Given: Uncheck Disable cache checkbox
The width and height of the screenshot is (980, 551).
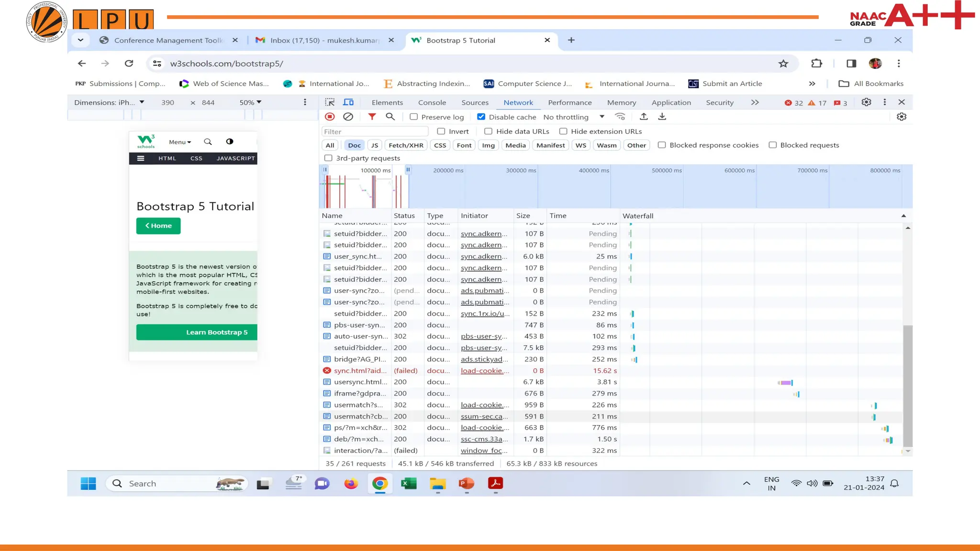Looking at the screenshot, I should [x=481, y=117].
